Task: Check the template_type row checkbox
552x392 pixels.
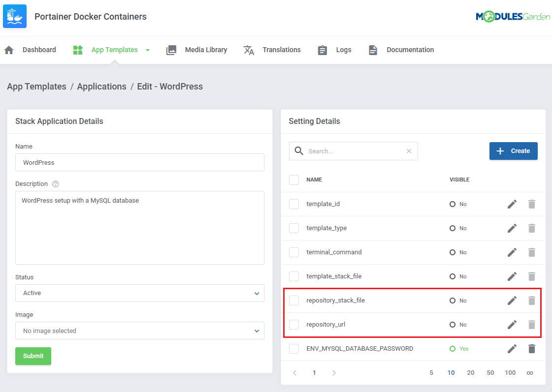Action: pos(294,228)
